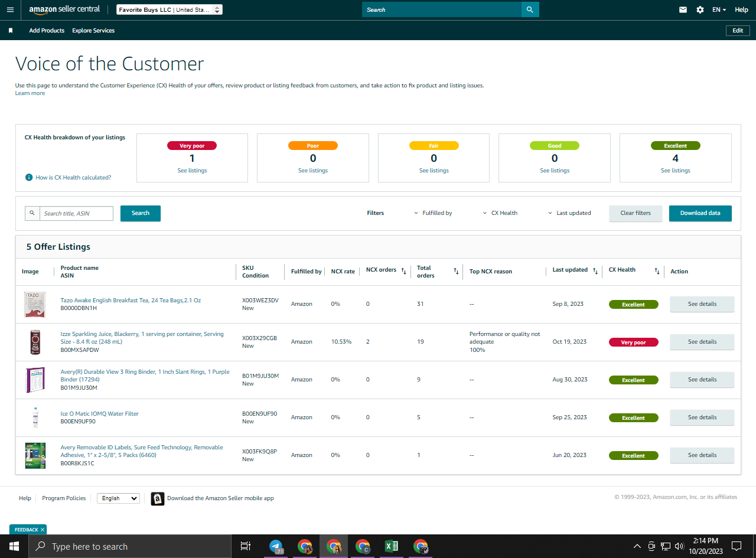Open the Windows notification center icon
The height and width of the screenshot is (558, 756).
point(737,546)
